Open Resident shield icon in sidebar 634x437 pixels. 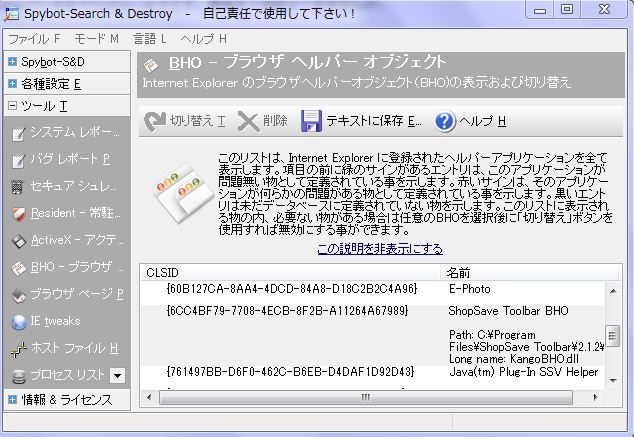tap(19, 214)
